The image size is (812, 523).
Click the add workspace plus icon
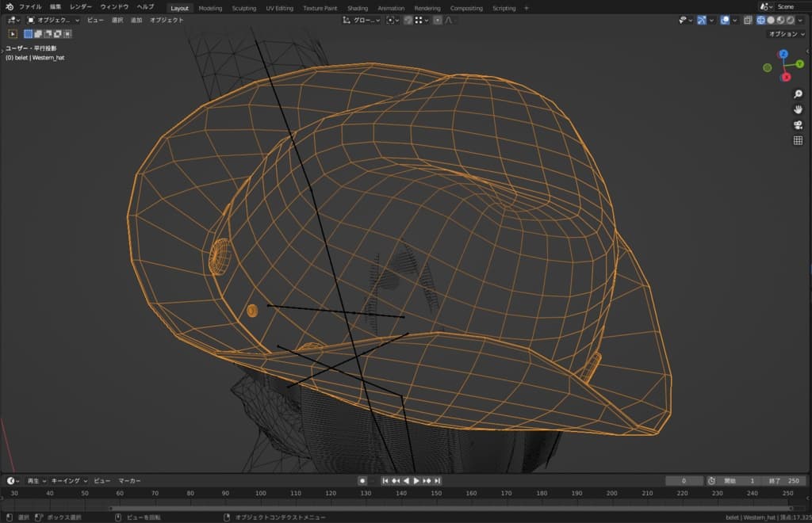527,8
